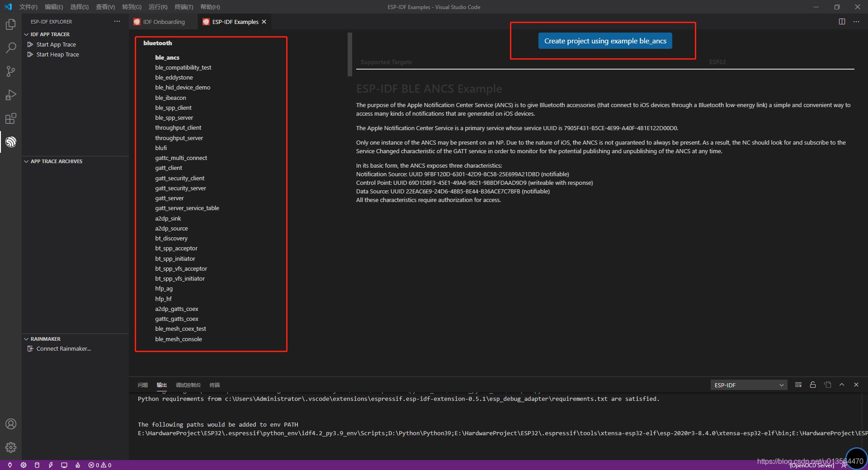
Task: Click the status bar flame build-flash-monitor icon
Action: click(x=78, y=465)
